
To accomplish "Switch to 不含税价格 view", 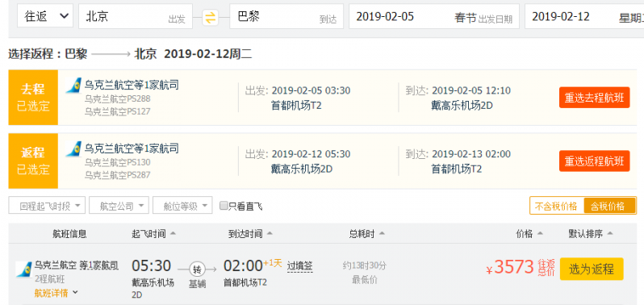I will point(557,206).
